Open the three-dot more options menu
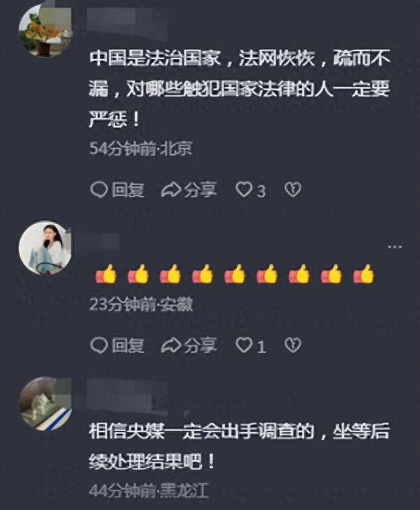The image size is (420, 510). coord(395,247)
